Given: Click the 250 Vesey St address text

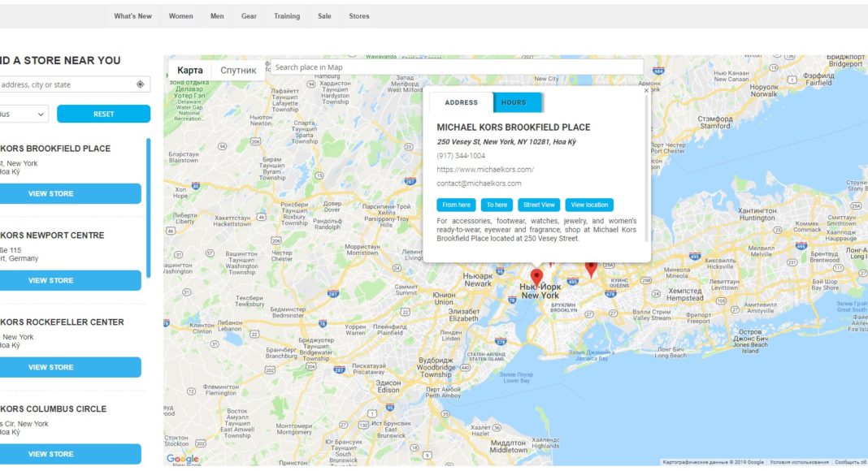Looking at the screenshot, I should point(506,142).
